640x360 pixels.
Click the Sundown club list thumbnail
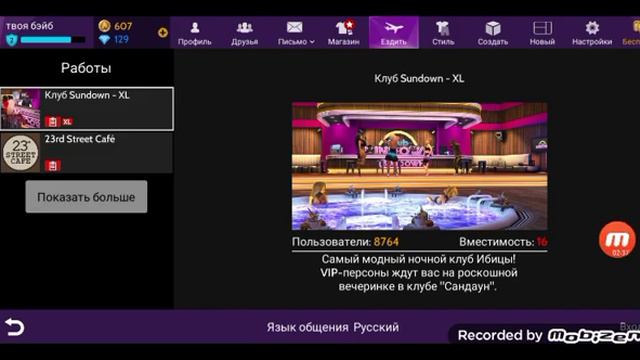point(20,109)
